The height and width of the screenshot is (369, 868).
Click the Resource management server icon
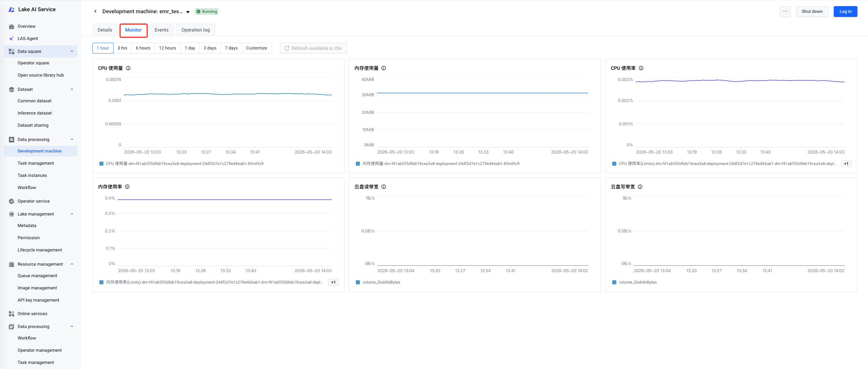point(12,264)
